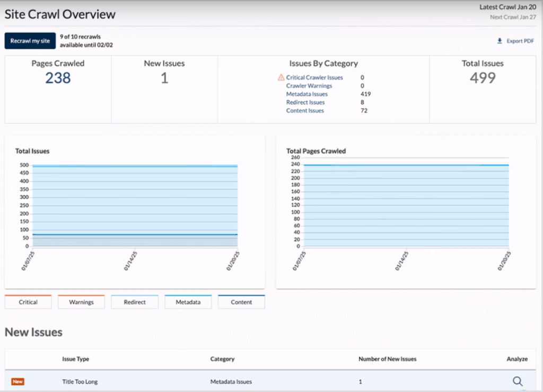This screenshot has width=543, height=392.
Task: Show or hide Content chart series
Action: 241,302
